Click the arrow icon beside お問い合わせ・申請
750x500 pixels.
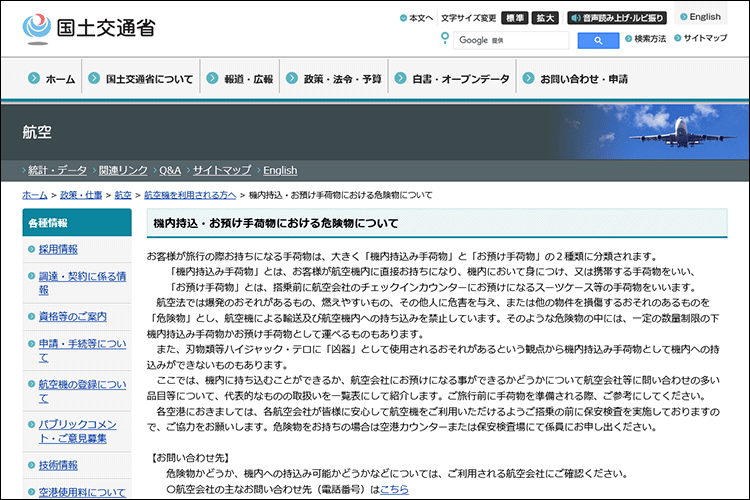click(529, 78)
